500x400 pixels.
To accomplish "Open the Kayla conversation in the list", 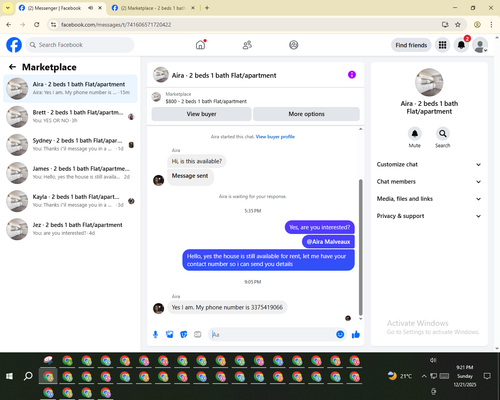I will (70, 201).
